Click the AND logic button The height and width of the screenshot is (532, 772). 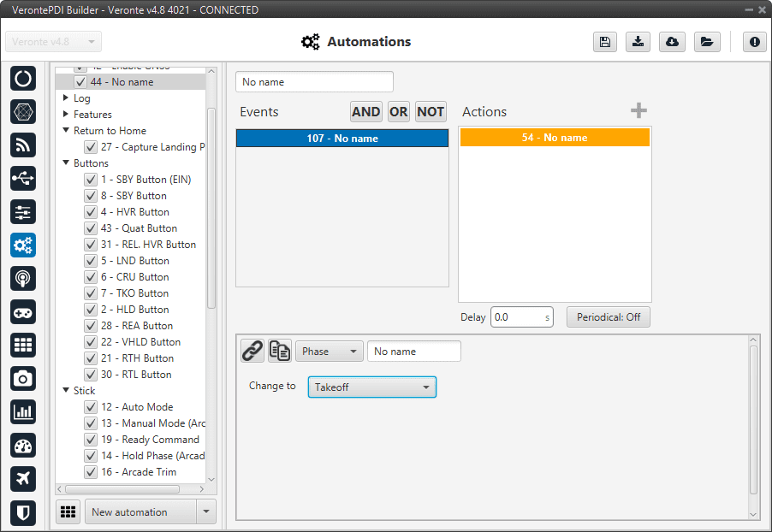tap(365, 112)
